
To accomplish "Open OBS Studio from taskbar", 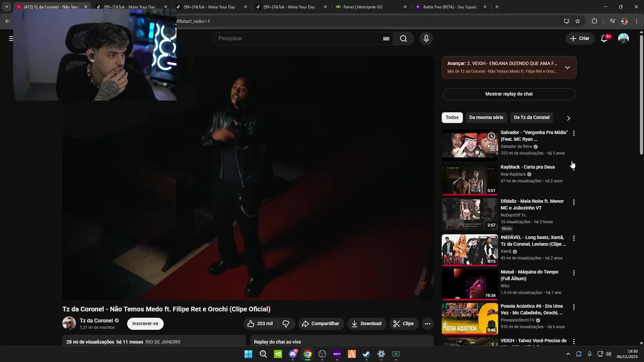I will 322,354.
